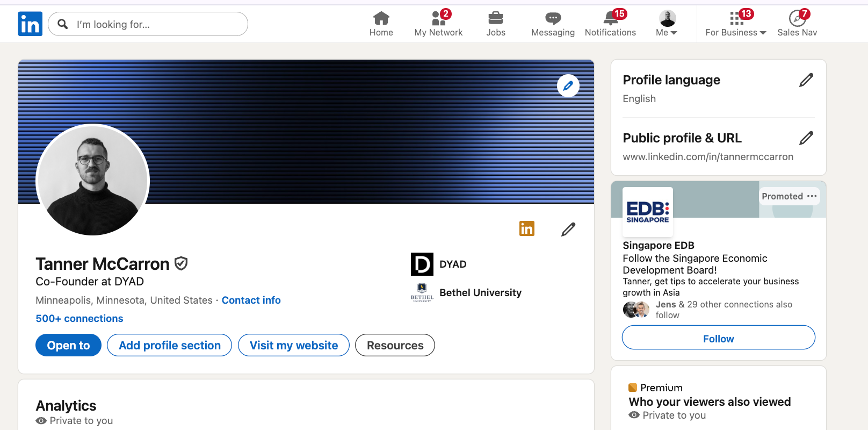Edit the Profile language setting
The image size is (868, 430).
pos(806,80)
